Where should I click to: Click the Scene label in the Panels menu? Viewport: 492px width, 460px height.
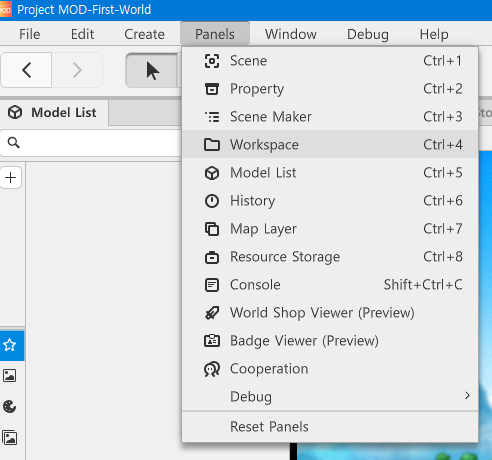click(248, 61)
